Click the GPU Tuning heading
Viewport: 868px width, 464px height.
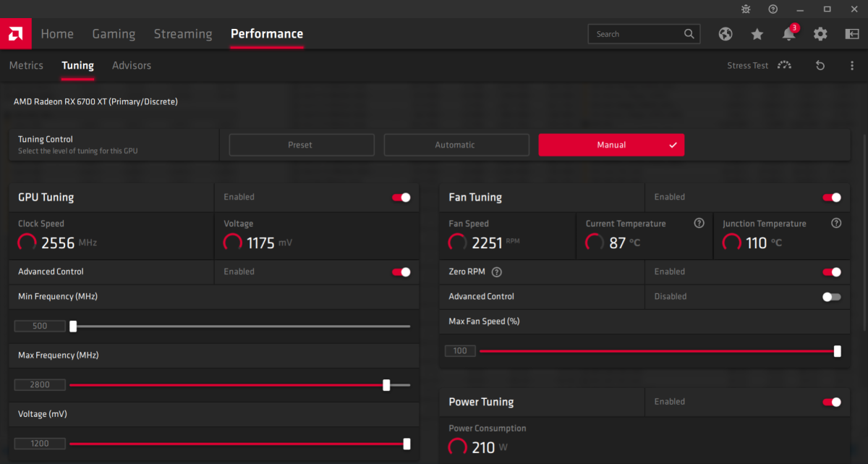[46, 197]
